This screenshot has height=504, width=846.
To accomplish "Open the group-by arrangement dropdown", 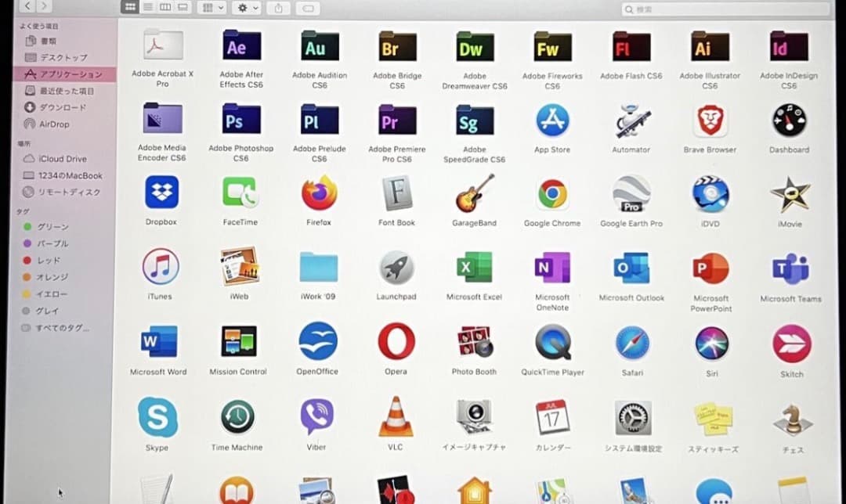I will (x=212, y=7).
